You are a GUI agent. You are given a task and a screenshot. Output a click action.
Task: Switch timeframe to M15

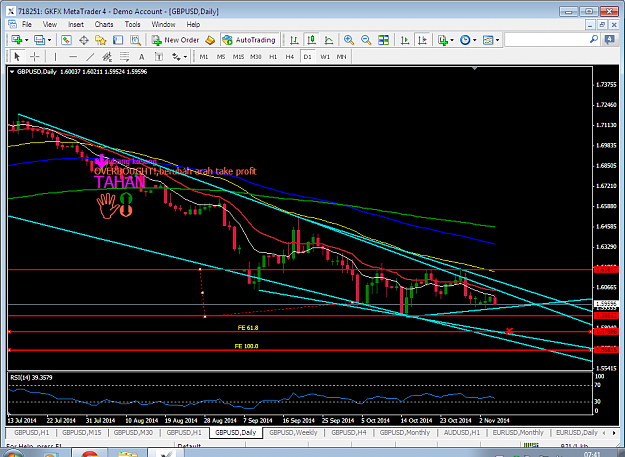[x=238, y=57]
